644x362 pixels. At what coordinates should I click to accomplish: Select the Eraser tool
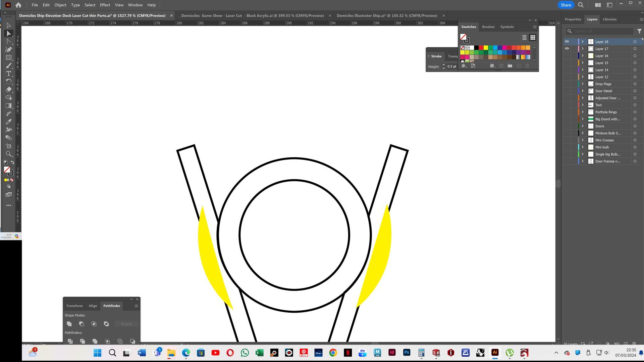point(9,90)
